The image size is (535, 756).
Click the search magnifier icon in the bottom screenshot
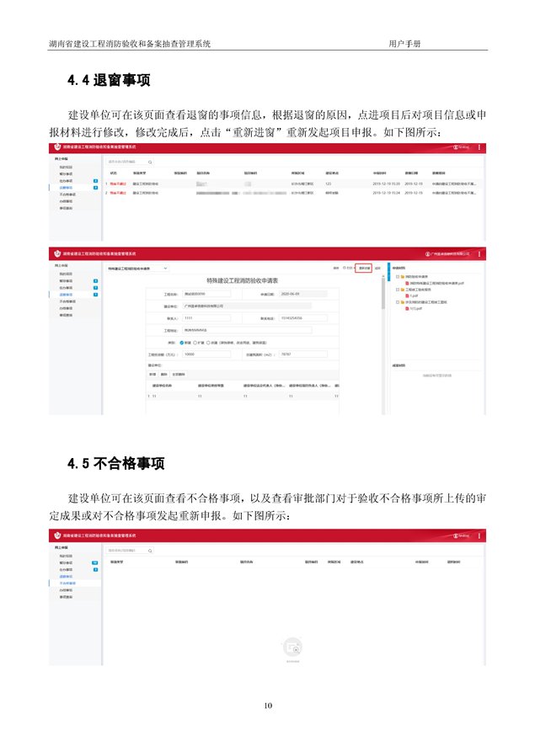[x=150, y=551]
